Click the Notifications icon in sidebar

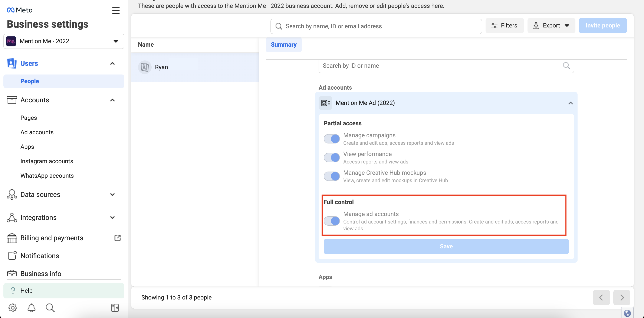(12, 256)
